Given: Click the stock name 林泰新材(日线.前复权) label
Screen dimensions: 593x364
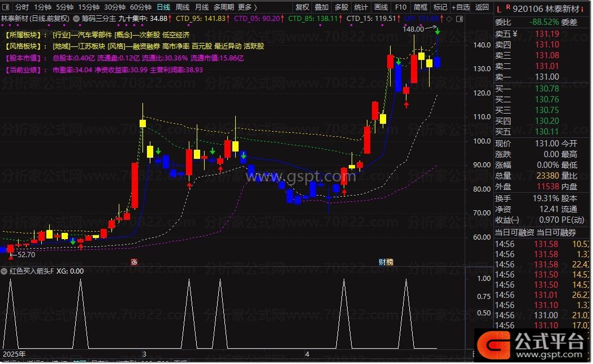Looking at the screenshot, I should [36, 19].
